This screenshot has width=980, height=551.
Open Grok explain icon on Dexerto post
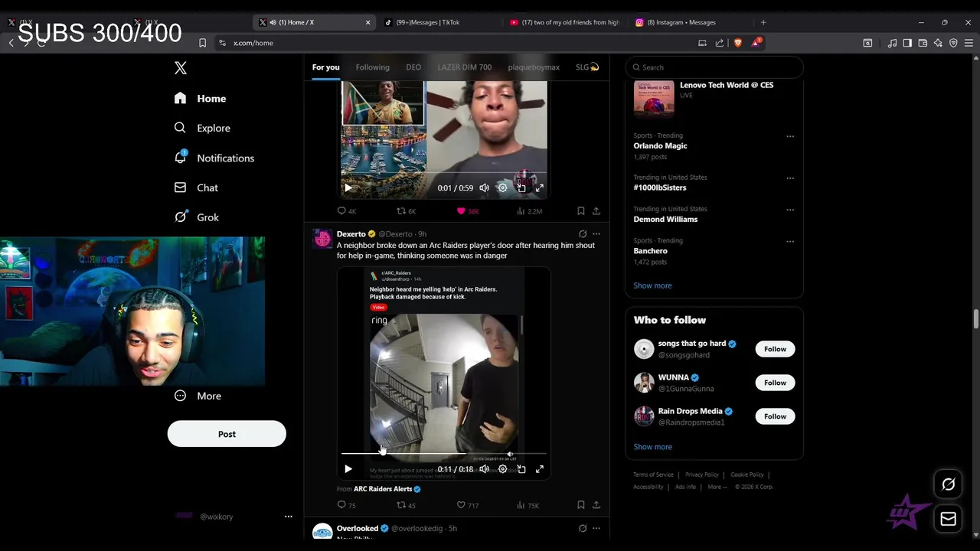click(x=583, y=234)
